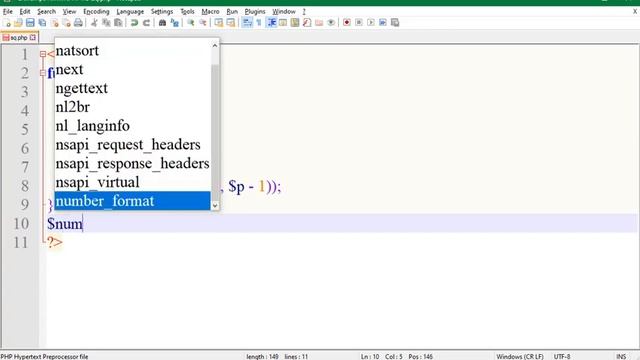The height and width of the screenshot is (360, 640).
Task: Choose nsapi_virtual from autocomplete list
Action: pyautogui.click(x=133, y=182)
